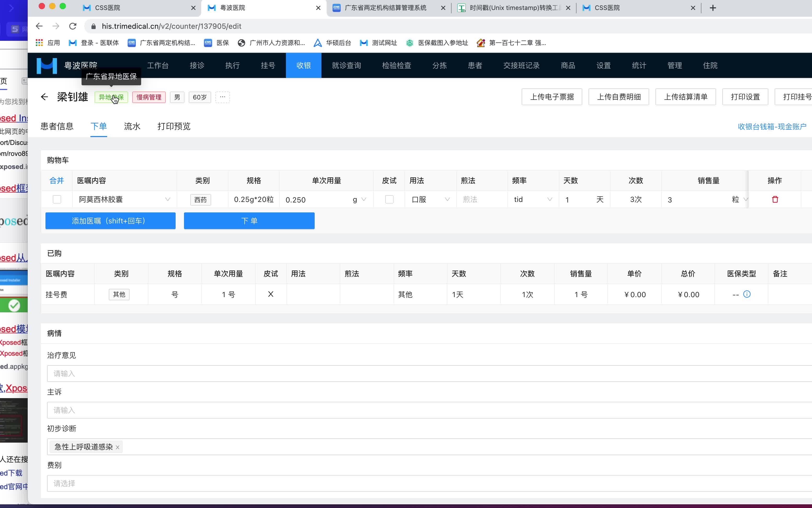812x508 pixels.
Task: Reload the page with browser refresh icon
Action: [73, 26]
